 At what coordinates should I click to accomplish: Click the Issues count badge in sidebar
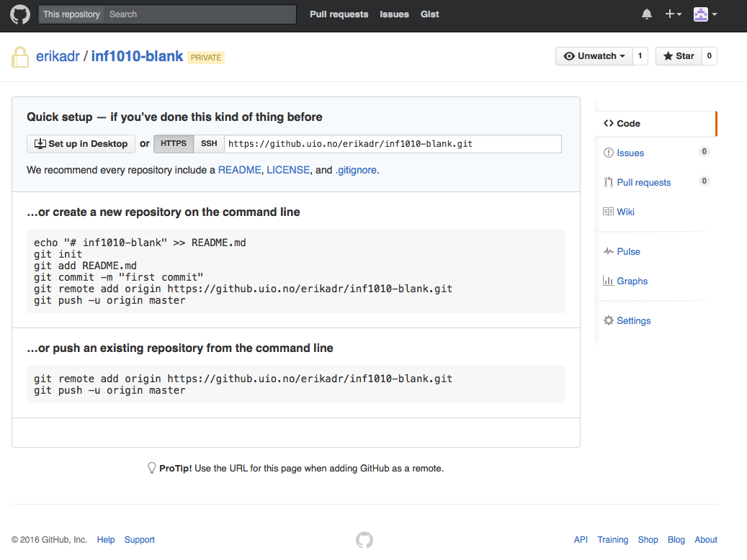point(704,151)
